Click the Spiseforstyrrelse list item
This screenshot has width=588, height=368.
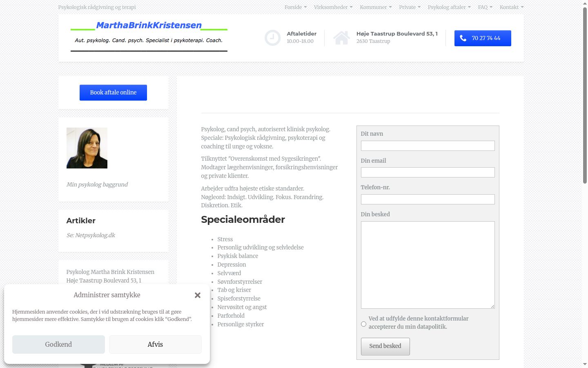coord(239,298)
